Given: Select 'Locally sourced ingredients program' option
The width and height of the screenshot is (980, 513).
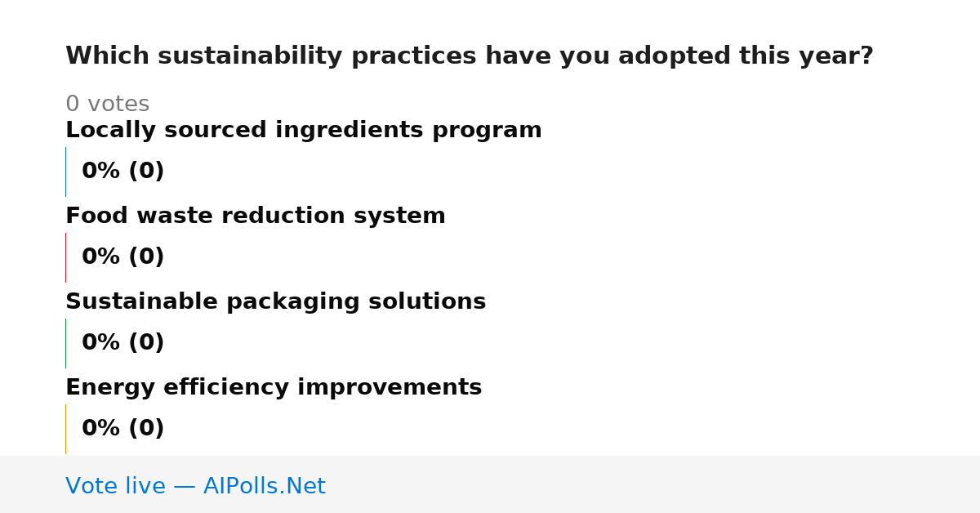Looking at the screenshot, I should pyautogui.click(x=304, y=131).
